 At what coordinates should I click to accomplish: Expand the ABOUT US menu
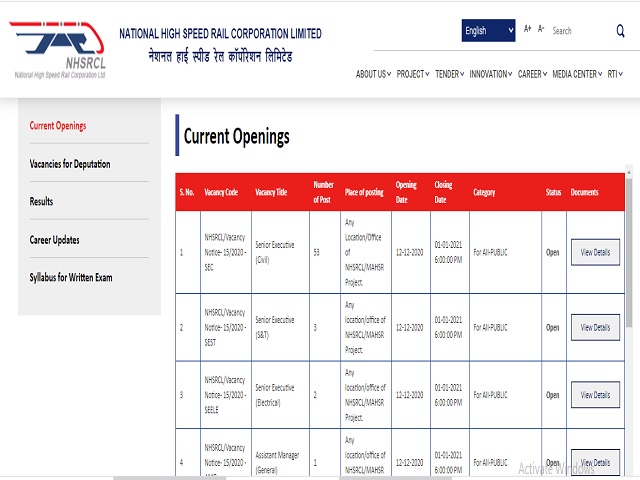pos(373,74)
